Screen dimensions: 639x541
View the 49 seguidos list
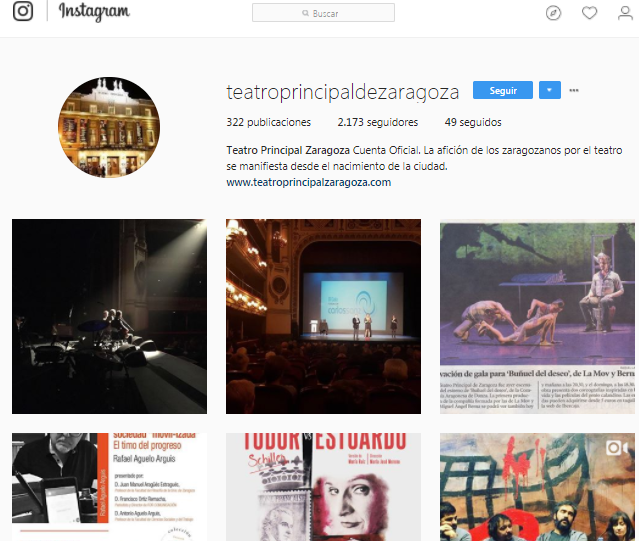(x=473, y=122)
